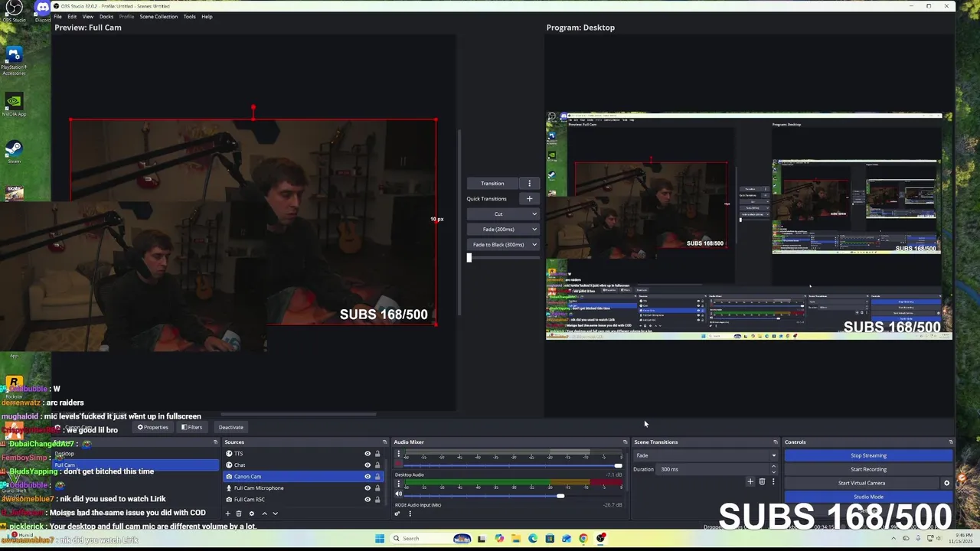
Task: Open source Filters button
Action: point(191,427)
